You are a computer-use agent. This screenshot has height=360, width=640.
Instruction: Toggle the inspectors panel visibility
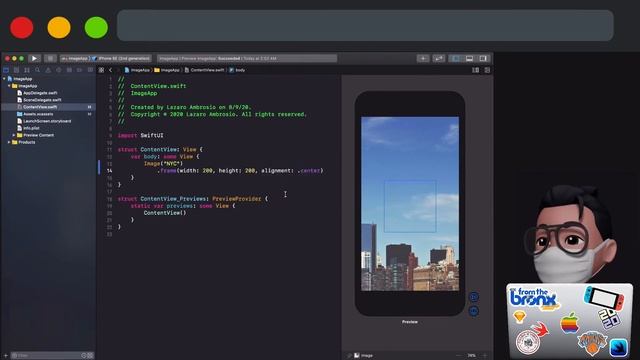483,58
